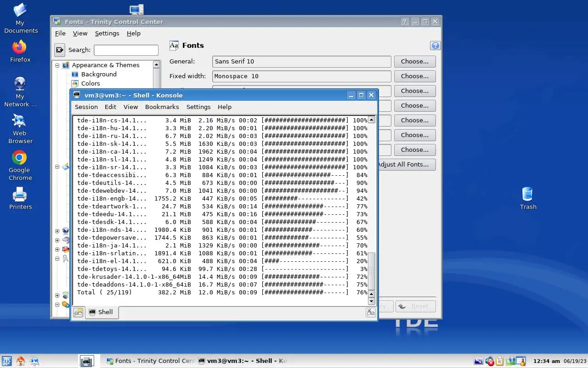Open the calendar reminder tray icon
This screenshot has height=368, width=588.
pos(520,361)
